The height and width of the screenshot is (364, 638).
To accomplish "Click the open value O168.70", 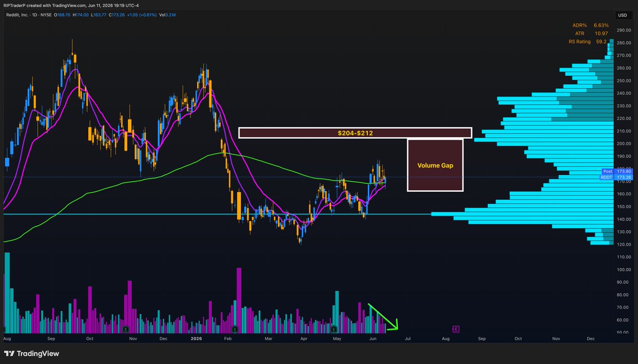I will (62, 15).
